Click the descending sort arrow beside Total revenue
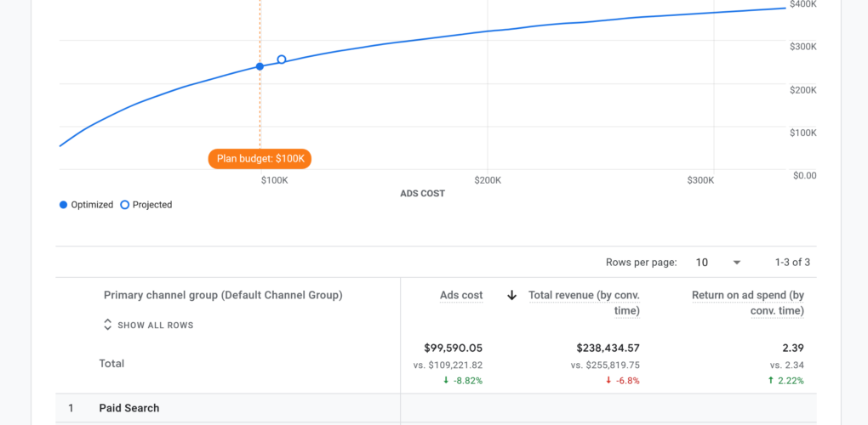This screenshot has height=425, width=868. pyautogui.click(x=512, y=296)
